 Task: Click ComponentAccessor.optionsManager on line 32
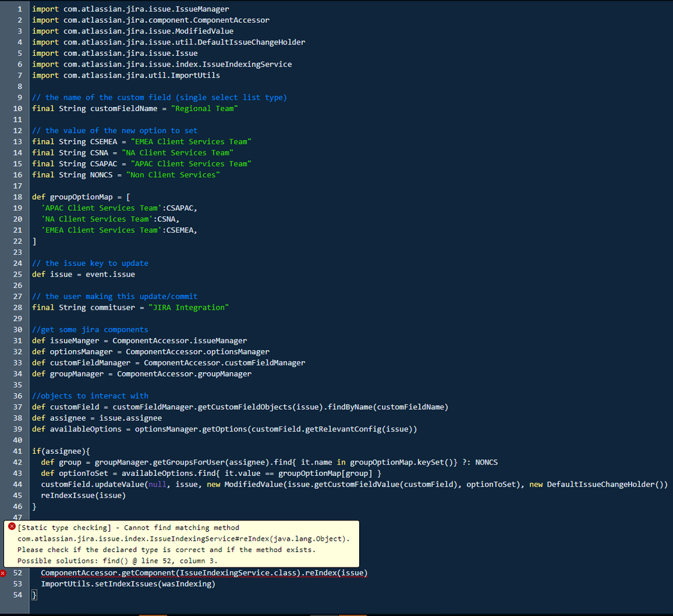pyautogui.click(x=198, y=351)
